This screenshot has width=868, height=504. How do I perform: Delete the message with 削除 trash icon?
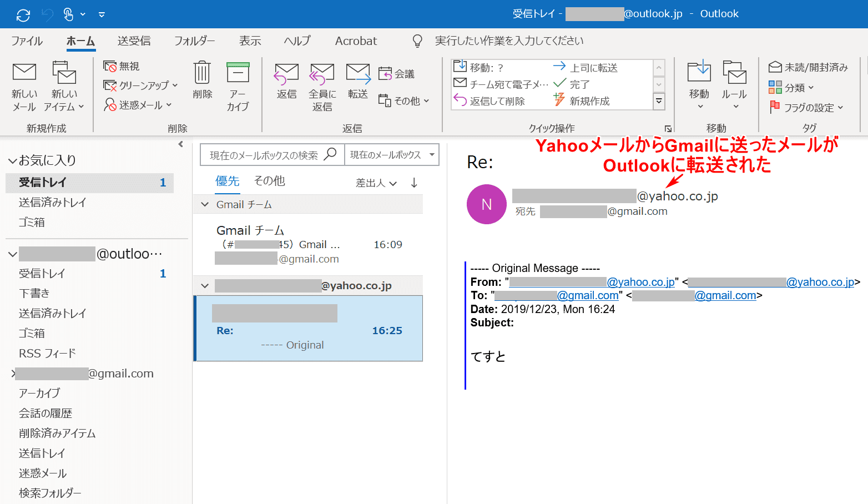click(x=202, y=80)
